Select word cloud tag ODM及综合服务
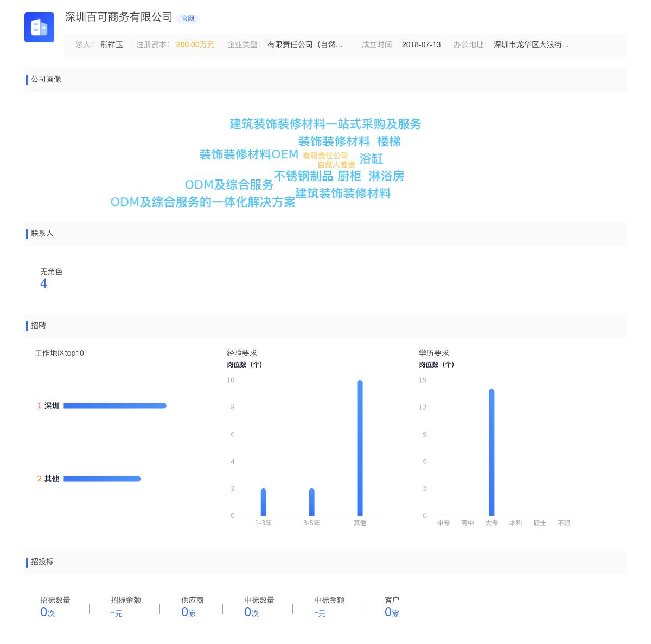651x644 pixels. (x=229, y=185)
